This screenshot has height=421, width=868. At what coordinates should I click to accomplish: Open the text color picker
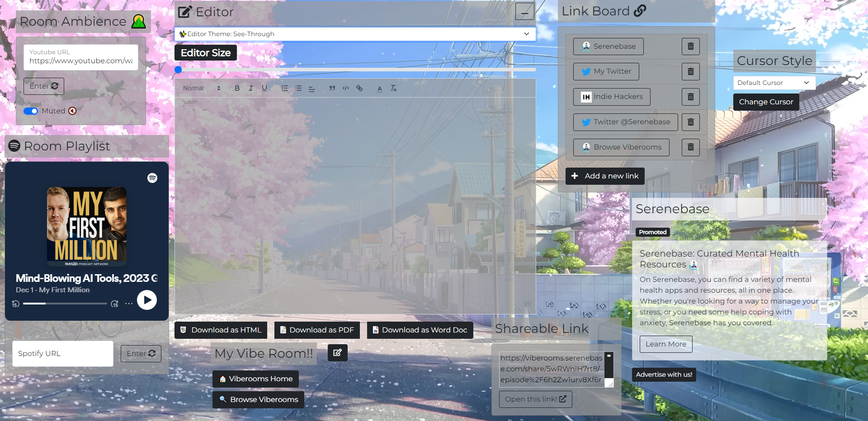380,89
